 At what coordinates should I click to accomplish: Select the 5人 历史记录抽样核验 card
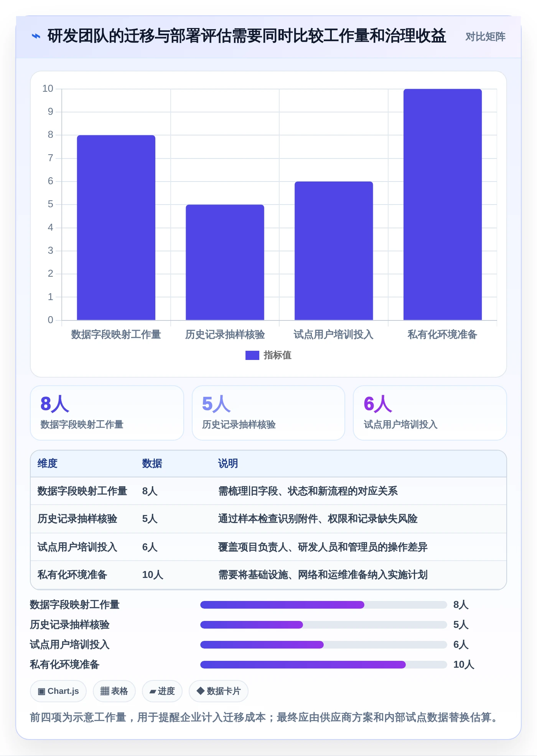point(268,413)
